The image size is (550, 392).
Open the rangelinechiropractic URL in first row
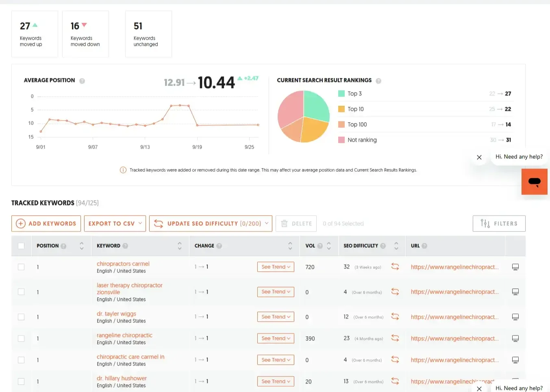point(454,267)
